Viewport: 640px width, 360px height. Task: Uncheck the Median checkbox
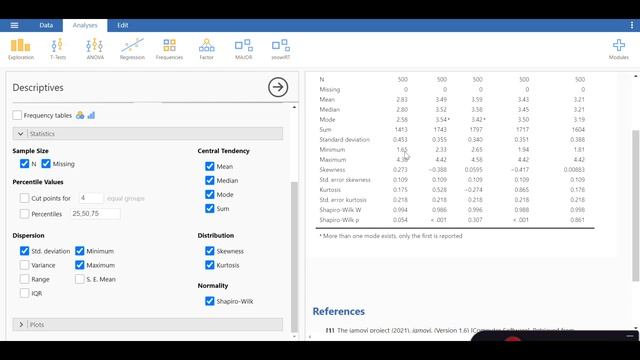pos(210,180)
